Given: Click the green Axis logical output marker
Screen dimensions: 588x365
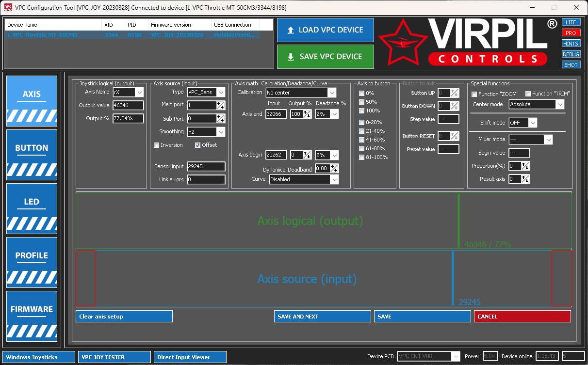Looking at the screenshot, I should [x=458, y=221].
